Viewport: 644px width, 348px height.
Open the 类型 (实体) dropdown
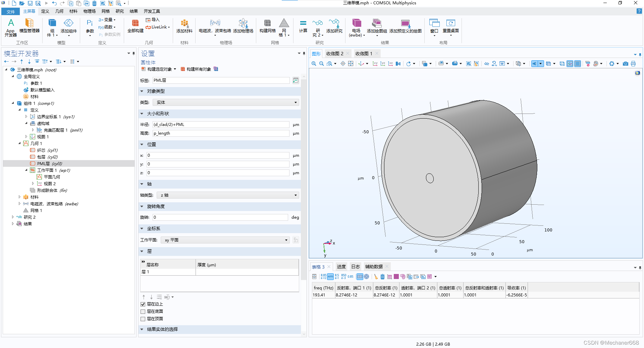click(226, 102)
